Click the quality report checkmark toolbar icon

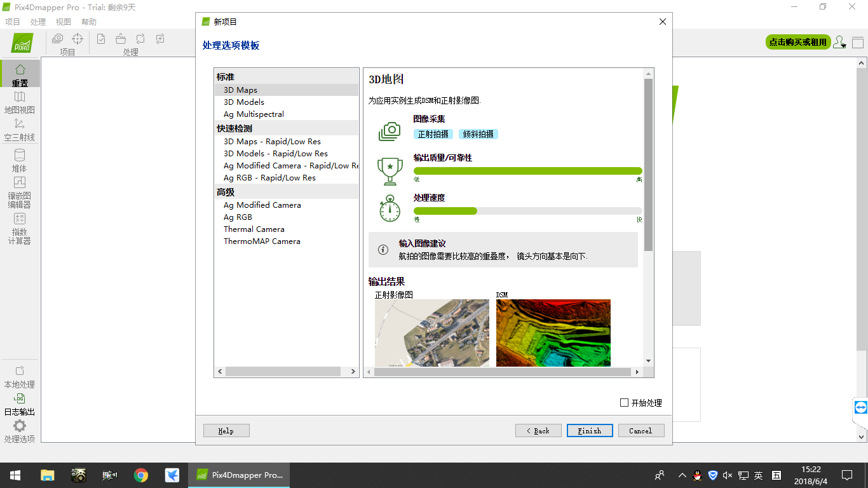coord(101,39)
